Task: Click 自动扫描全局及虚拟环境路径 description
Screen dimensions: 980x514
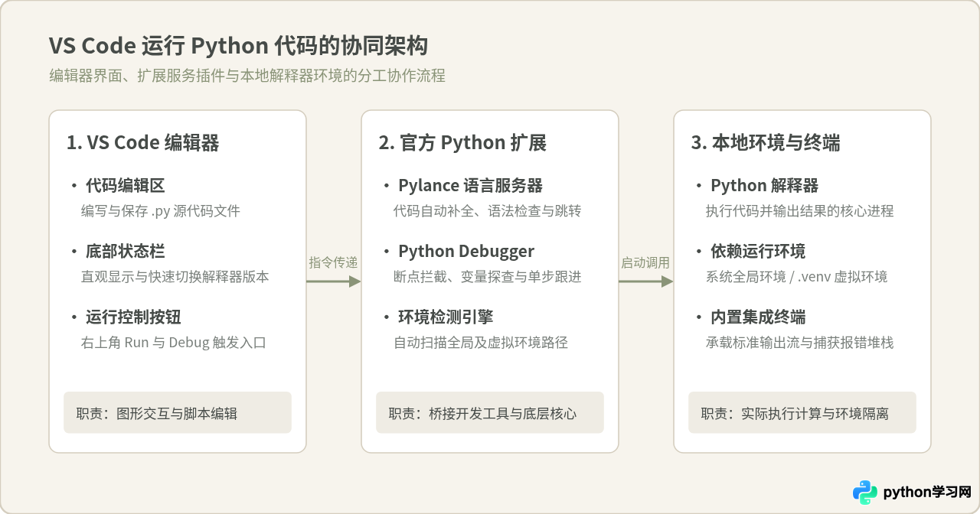Action: click(481, 343)
